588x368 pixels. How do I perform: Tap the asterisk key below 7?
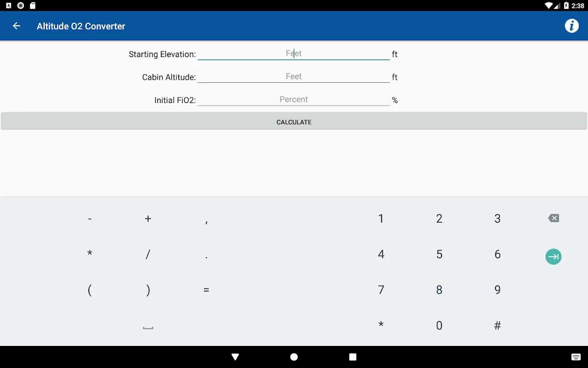[x=381, y=325]
